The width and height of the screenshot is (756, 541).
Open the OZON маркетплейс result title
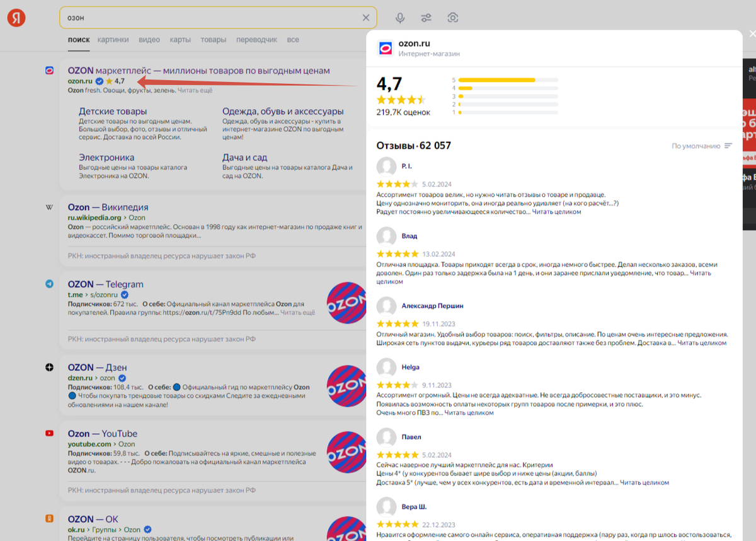[199, 71]
